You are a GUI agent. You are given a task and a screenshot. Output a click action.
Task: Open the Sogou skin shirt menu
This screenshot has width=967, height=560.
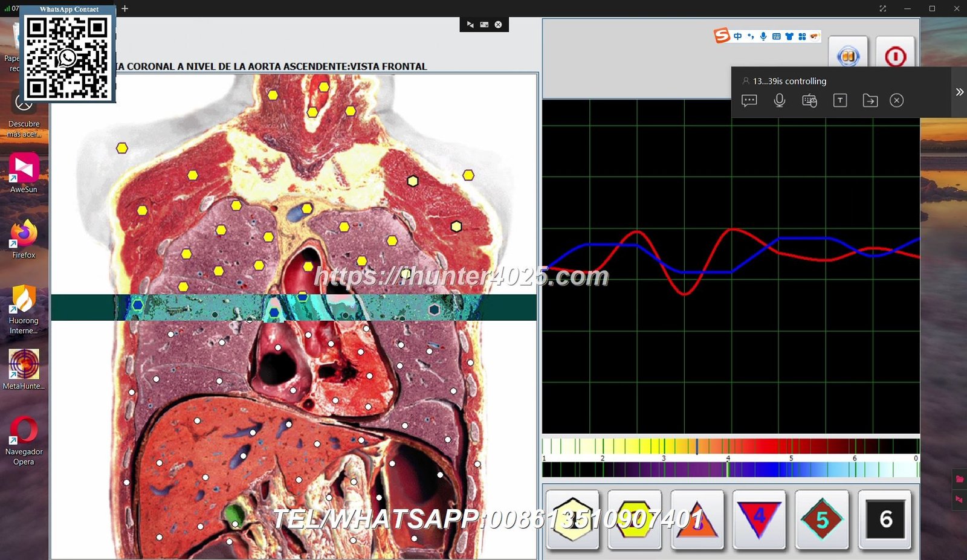789,36
